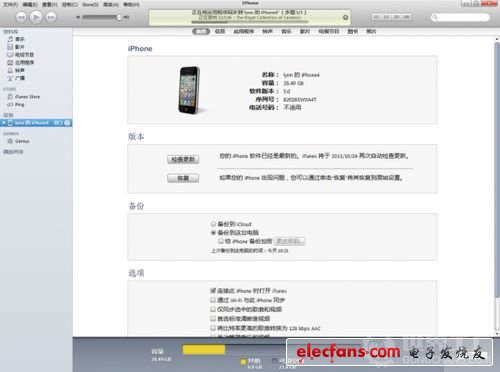The width and height of the screenshot is (500, 372).
Task: Adjust the volume slider knob
Action: click(119, 17)
